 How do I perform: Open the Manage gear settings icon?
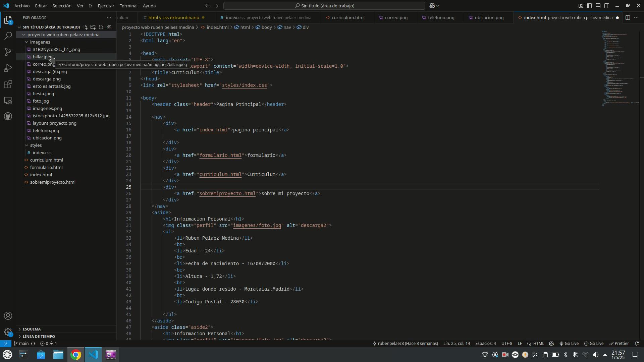[x=8, y=332]
